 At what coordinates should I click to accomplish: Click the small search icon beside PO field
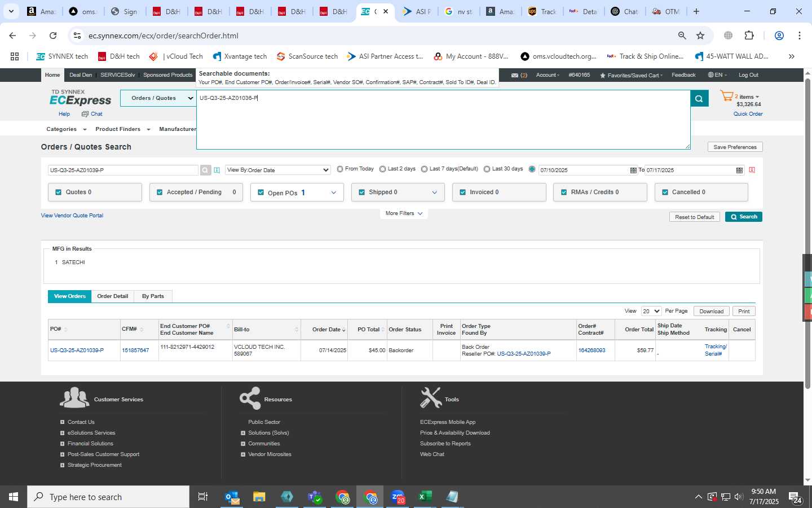click(205, 170)
